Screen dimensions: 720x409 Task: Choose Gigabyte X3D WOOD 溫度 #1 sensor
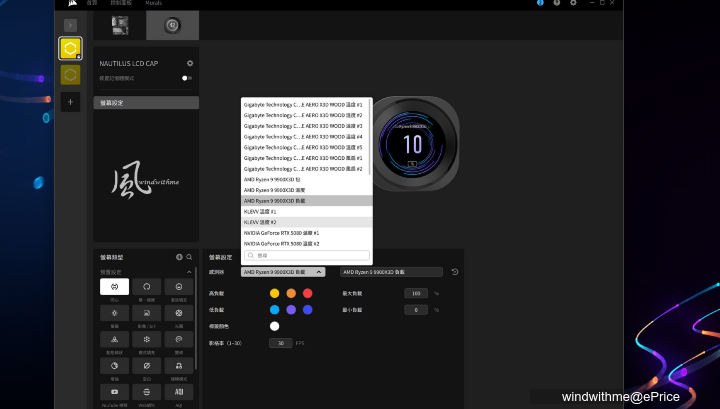point(305,105)
